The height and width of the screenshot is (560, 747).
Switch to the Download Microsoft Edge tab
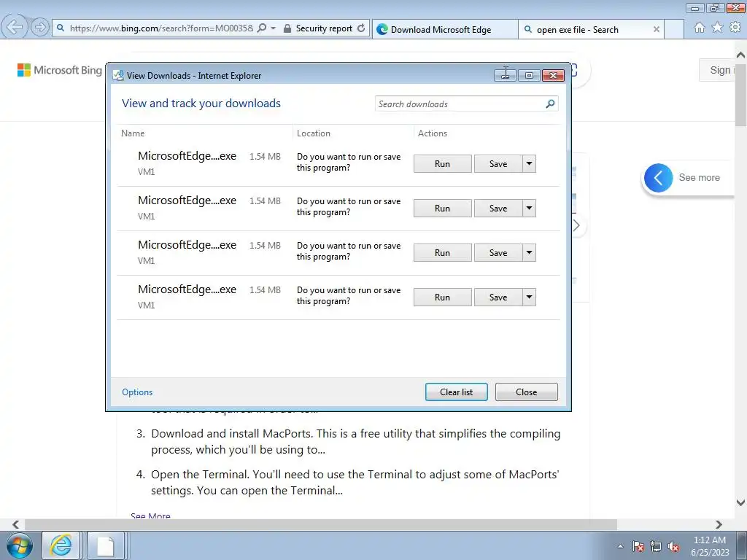(x=445, y=29)
